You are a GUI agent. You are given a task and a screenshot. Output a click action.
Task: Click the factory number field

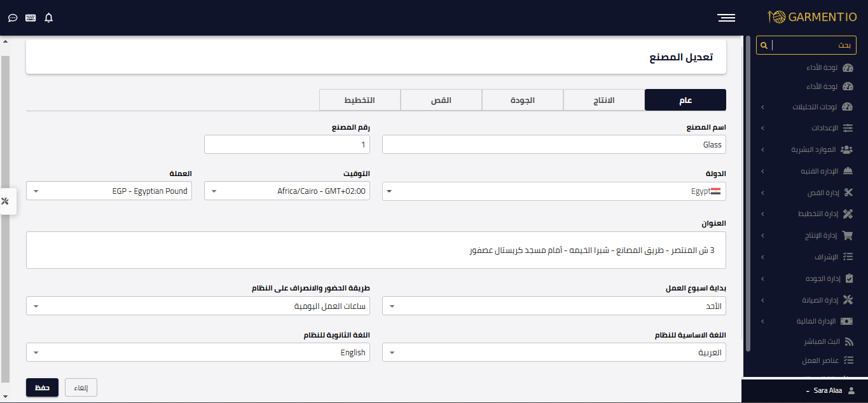[287, 144]
